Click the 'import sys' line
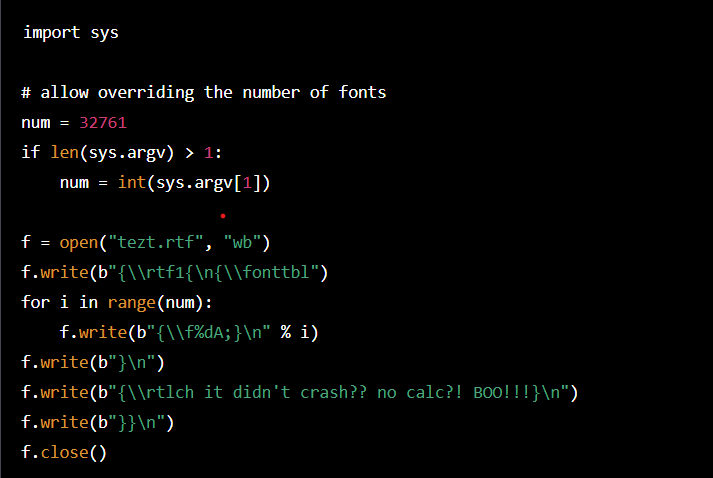The height and width of the screenshot is (478, 713). (70, 33)
